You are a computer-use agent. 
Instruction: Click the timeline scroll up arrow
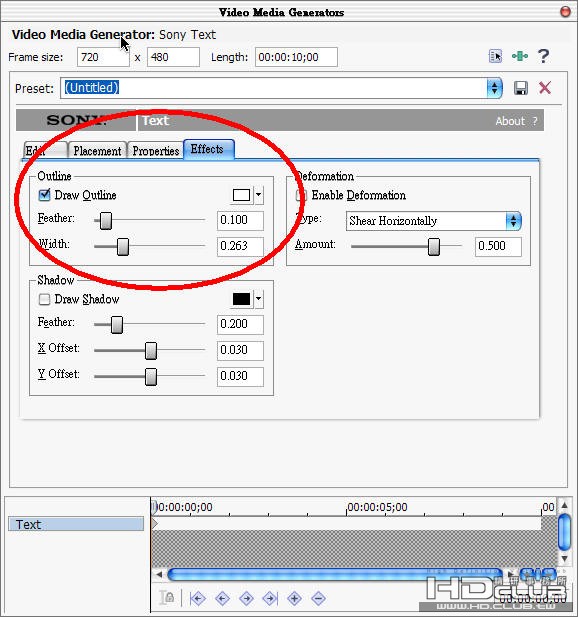click(564, 505)
